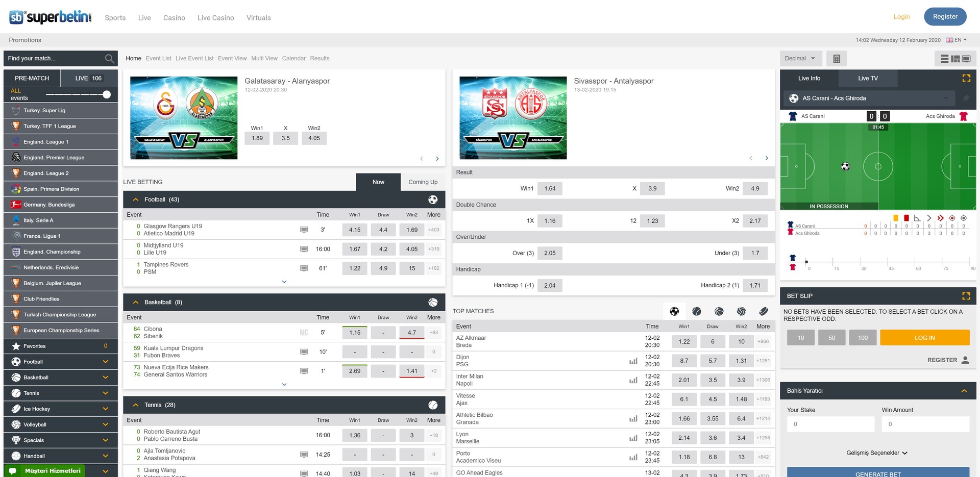Open the Decimal odds format dropdown
Screen dimensions: 980x477
click(x=801, y=59)
